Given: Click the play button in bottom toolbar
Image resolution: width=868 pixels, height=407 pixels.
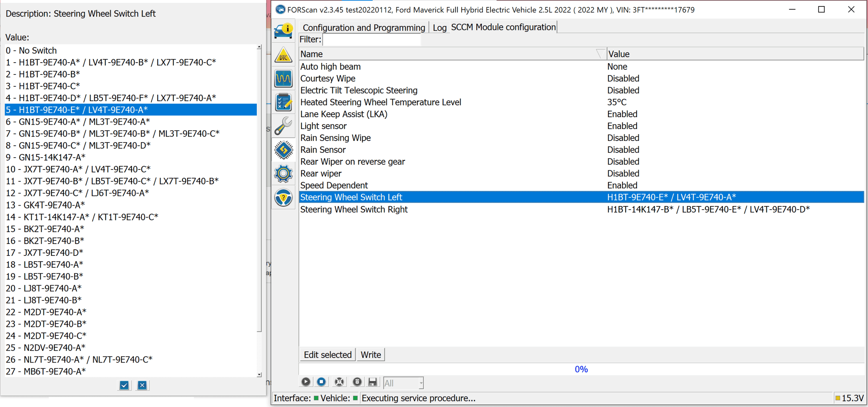Looking at the screenshot, I should point(306,382).
